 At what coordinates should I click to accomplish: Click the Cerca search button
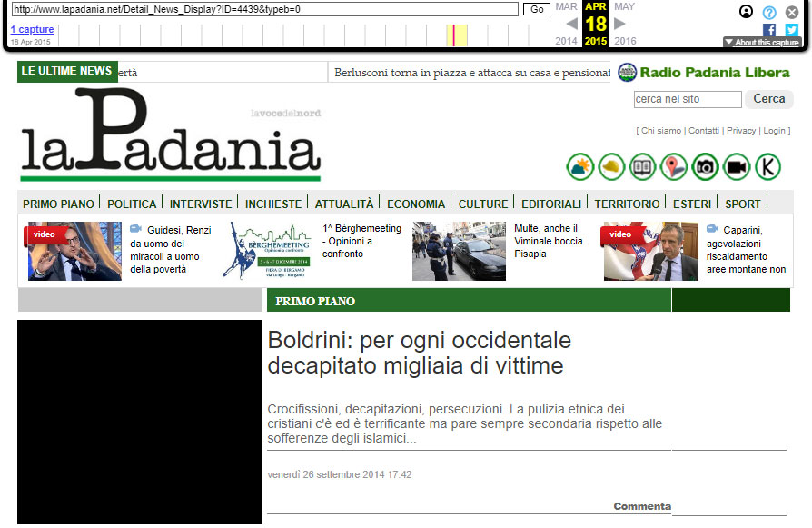pos(769,99)
